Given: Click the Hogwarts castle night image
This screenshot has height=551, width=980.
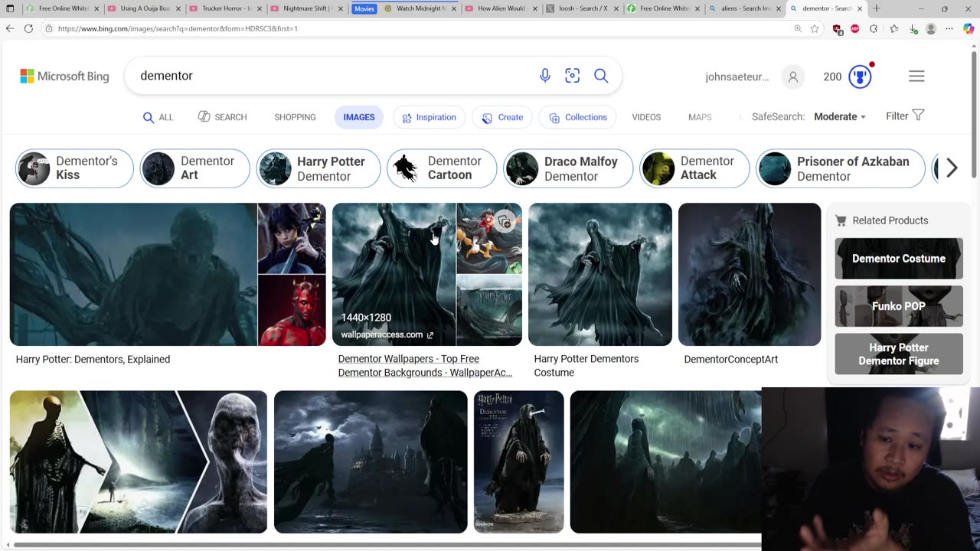Looking at the screenshot, I should coord(371,461).
